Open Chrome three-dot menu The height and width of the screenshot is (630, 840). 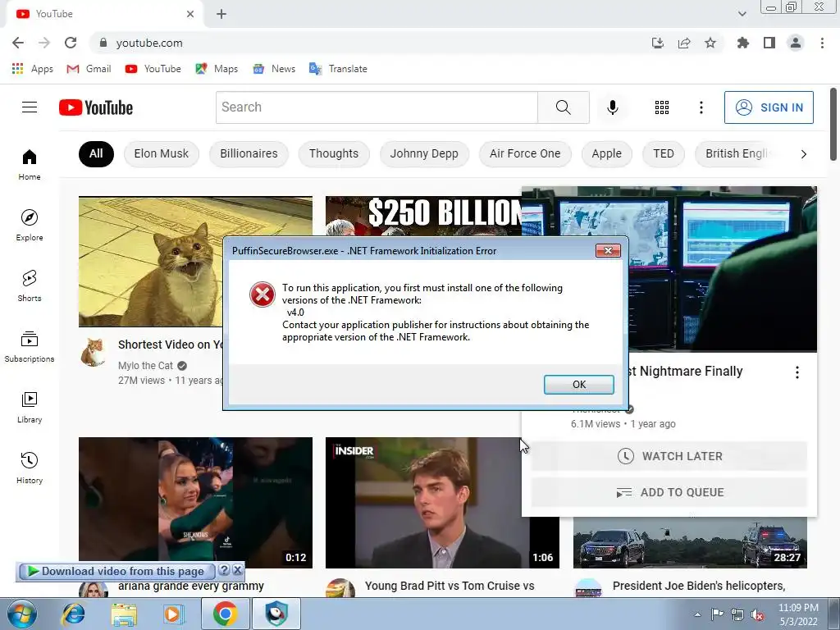[822, 43]
